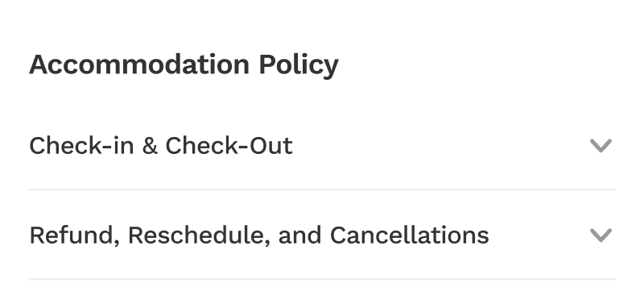The height and width of the screenshot is (308, 644).
Task: Toggle open the Check-in & Check-Out accordion row
Action: (322, 146)
